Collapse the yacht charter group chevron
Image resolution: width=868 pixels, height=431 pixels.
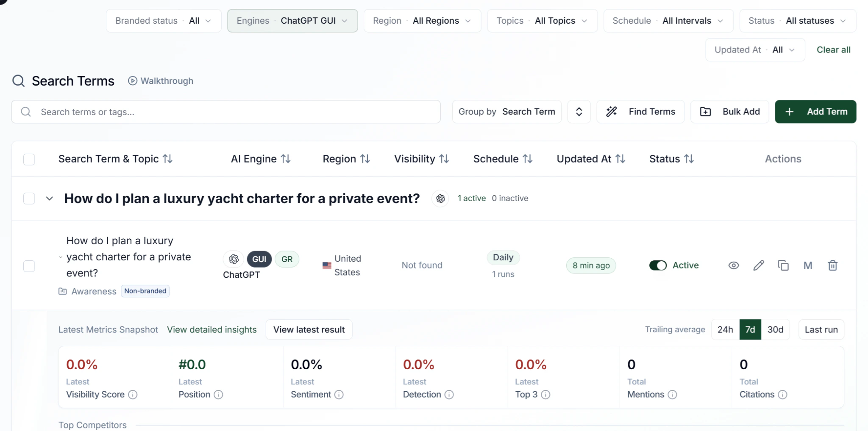pos(50,199)
